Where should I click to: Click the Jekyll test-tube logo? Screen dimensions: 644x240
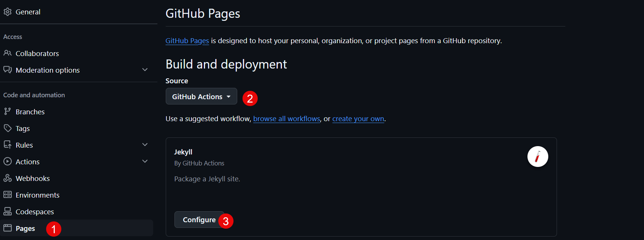pos(538,156)
